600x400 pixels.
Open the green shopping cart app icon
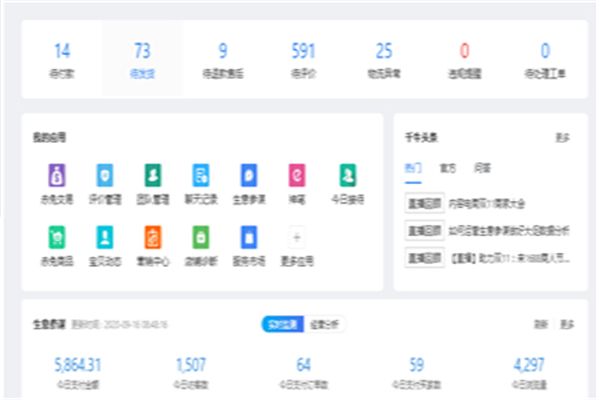55,237
